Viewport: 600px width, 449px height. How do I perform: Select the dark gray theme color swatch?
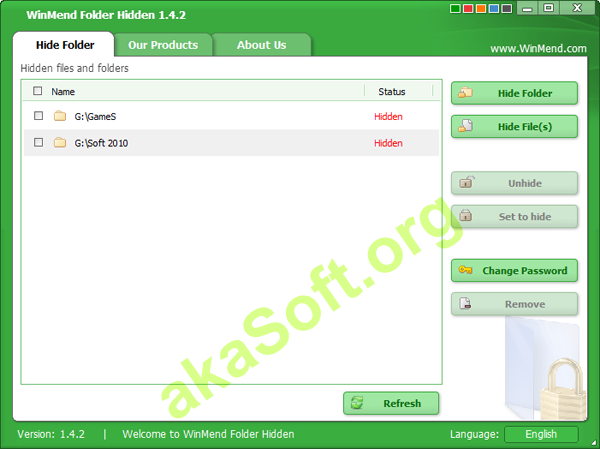pos(507,8)
